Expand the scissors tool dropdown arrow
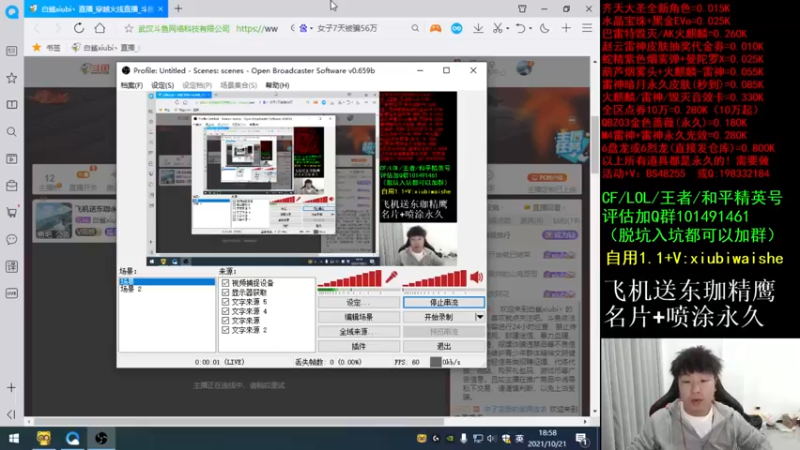Image resolution: width=800 pixels, height=450 pixels. [x=508, y=29]
